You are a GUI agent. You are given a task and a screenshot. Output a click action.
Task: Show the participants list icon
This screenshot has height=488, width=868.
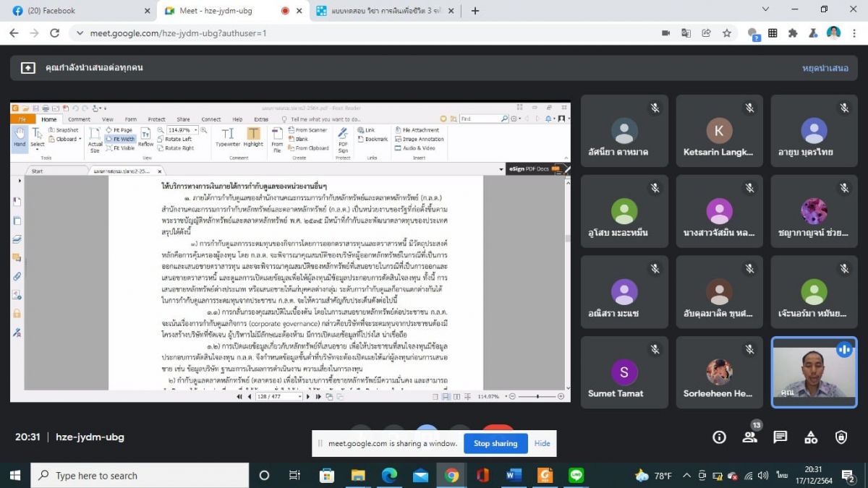pos(749,437)
